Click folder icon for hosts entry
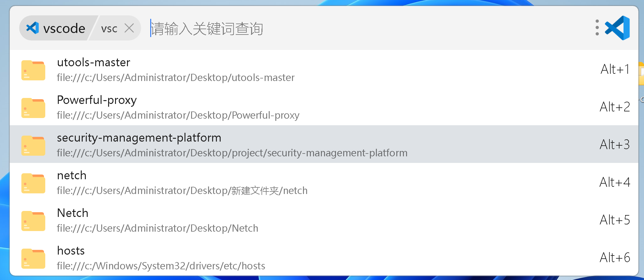This screenshot has width=644, height=280. 33,259
